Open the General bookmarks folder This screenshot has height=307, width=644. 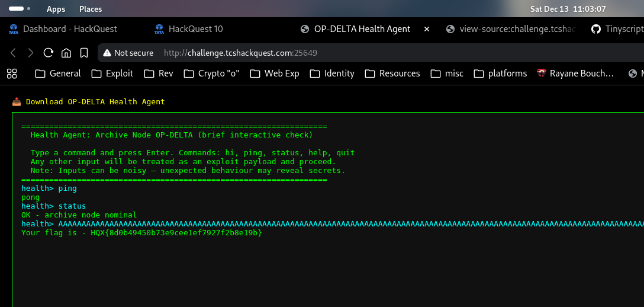[x=58, y=73]
